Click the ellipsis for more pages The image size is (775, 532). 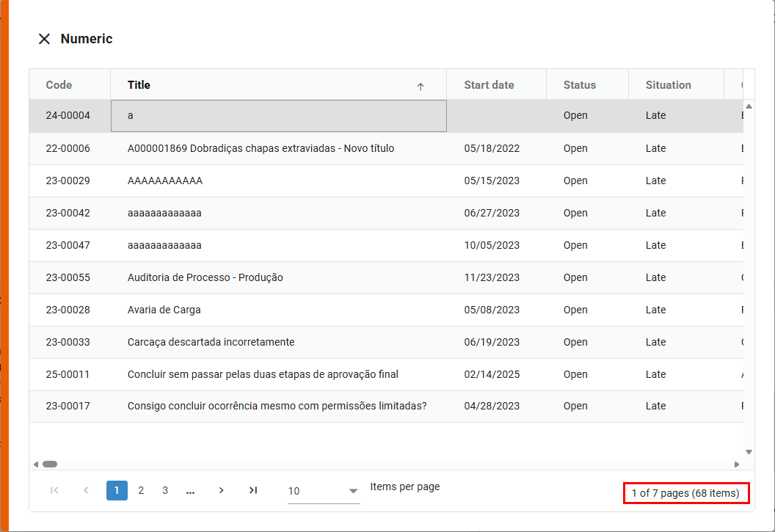(190, 490)
